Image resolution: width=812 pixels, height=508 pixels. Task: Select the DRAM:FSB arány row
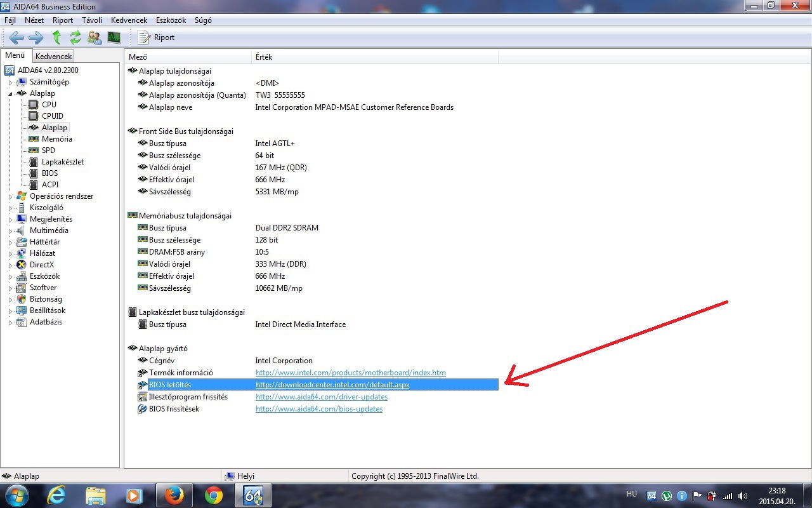tap(312, 252)
